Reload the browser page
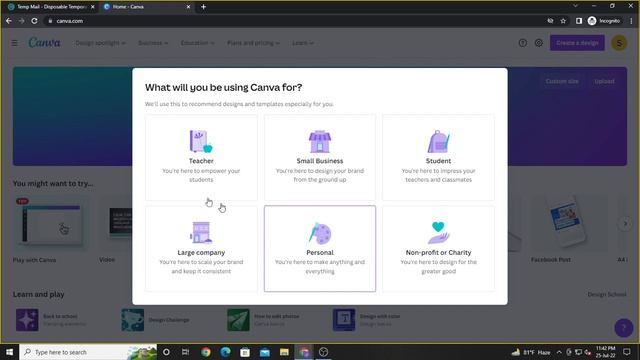This screenshot has width=640, height=360. [x=34, y=21]
